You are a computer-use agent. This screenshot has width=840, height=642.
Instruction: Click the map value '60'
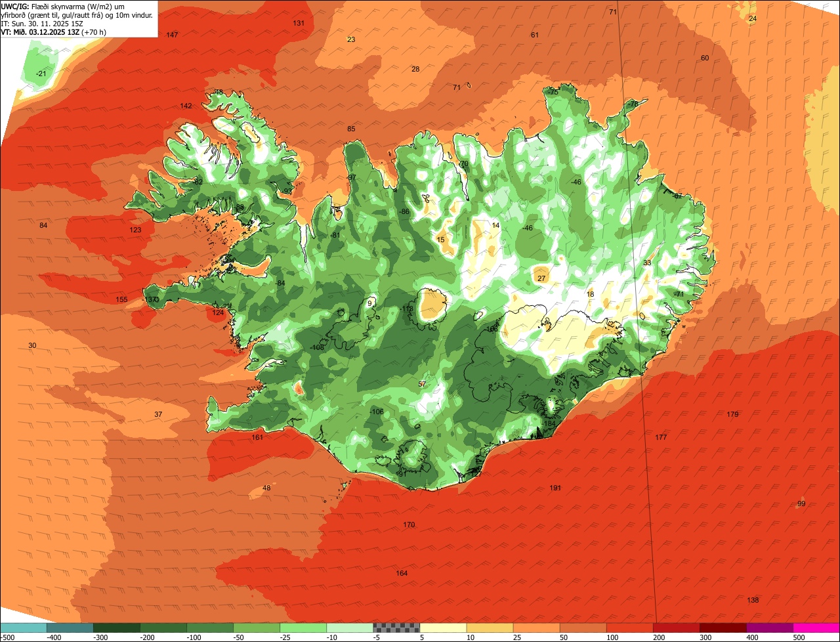coord(705,58)
